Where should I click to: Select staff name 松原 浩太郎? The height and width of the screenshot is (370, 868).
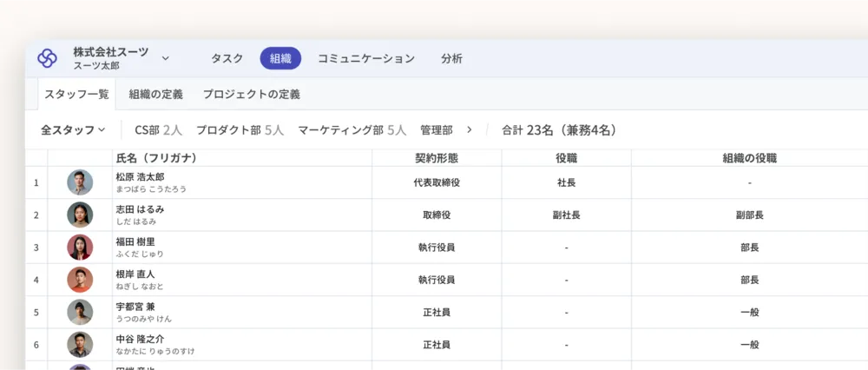coord(140,177)
